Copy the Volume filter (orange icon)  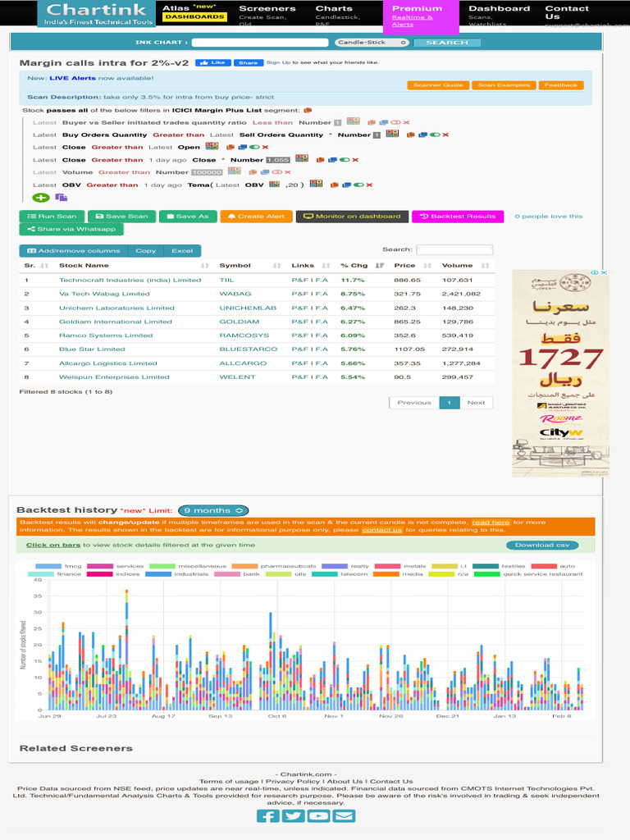point(253,172)
